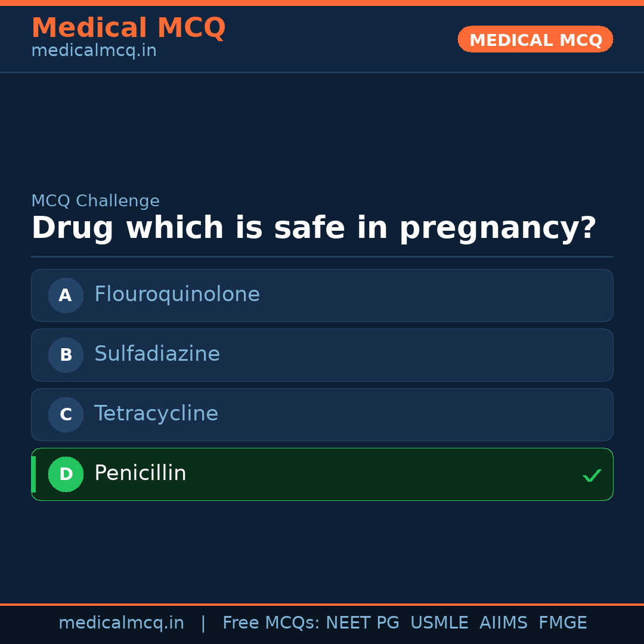644x644 pixels.
Task: Click the green checkmark on Penicillin
Action: point(592,475)
